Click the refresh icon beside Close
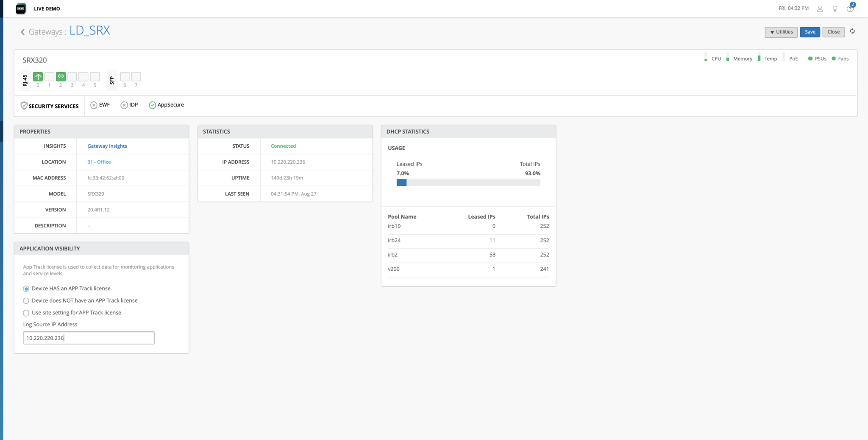868x440 pixels. (x=852, y=31)
